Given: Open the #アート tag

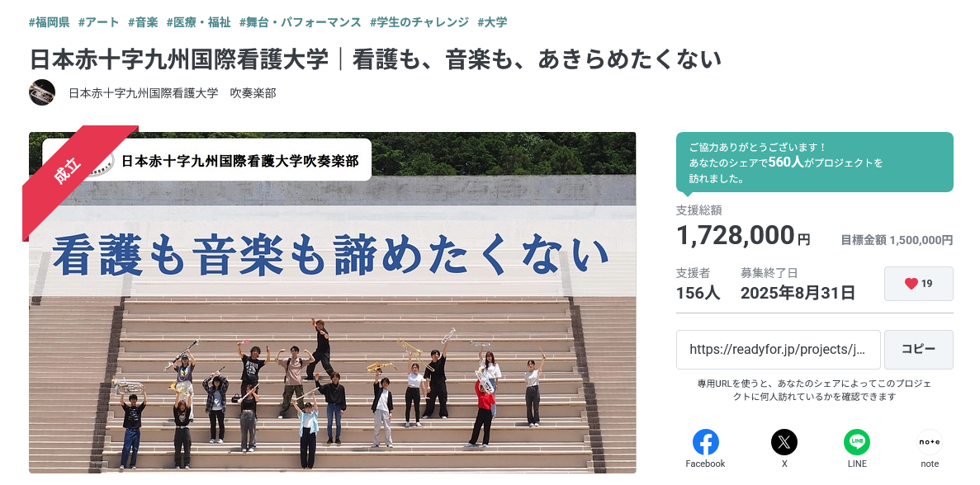Looking at the screenshot, I should (99, 22).
